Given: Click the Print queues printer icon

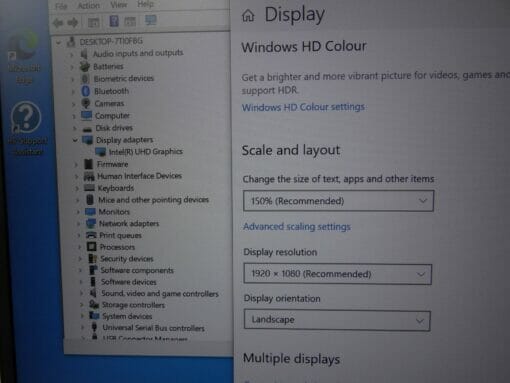Looking at the screenshot, I should [x=91, y=235].
